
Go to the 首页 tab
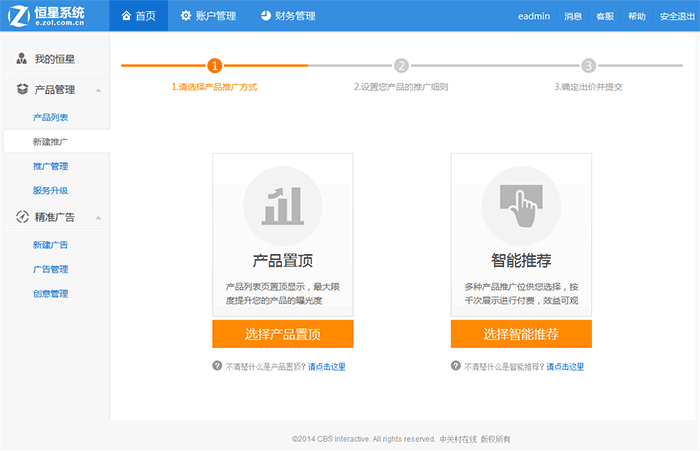138,16
